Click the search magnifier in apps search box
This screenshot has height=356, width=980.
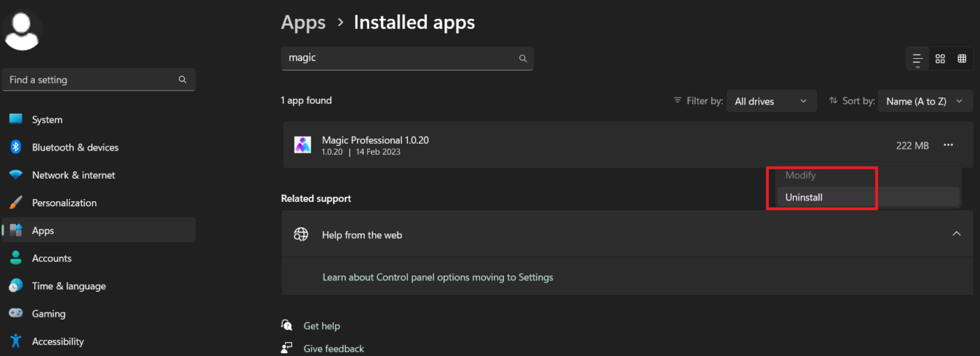(x=522, y=59)
